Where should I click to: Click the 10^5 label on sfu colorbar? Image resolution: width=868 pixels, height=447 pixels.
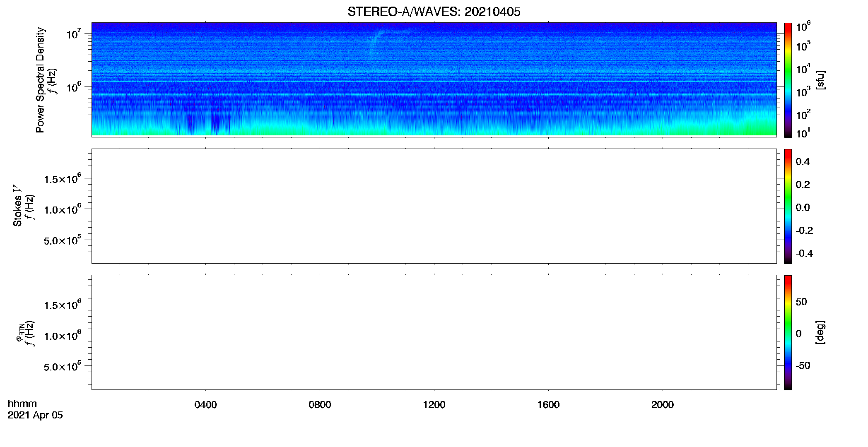803,46
